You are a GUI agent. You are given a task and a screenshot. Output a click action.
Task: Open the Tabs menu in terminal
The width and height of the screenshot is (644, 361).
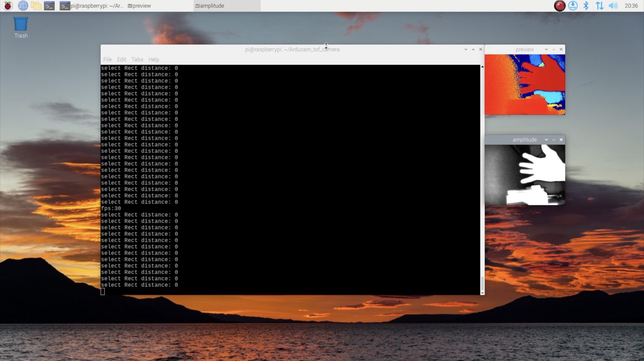tap(137, 60)
